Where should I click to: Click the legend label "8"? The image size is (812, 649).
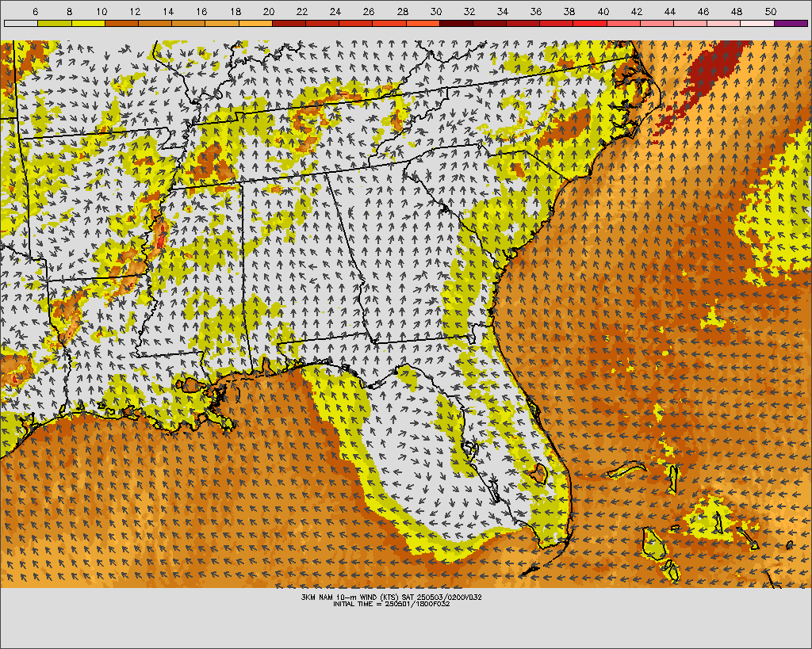(x=69, y=12)
